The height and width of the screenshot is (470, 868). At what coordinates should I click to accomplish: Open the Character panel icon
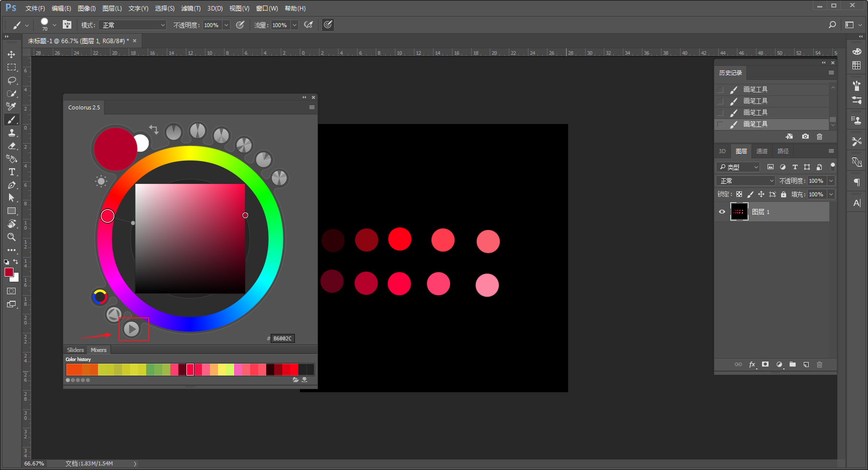point(857,203)
